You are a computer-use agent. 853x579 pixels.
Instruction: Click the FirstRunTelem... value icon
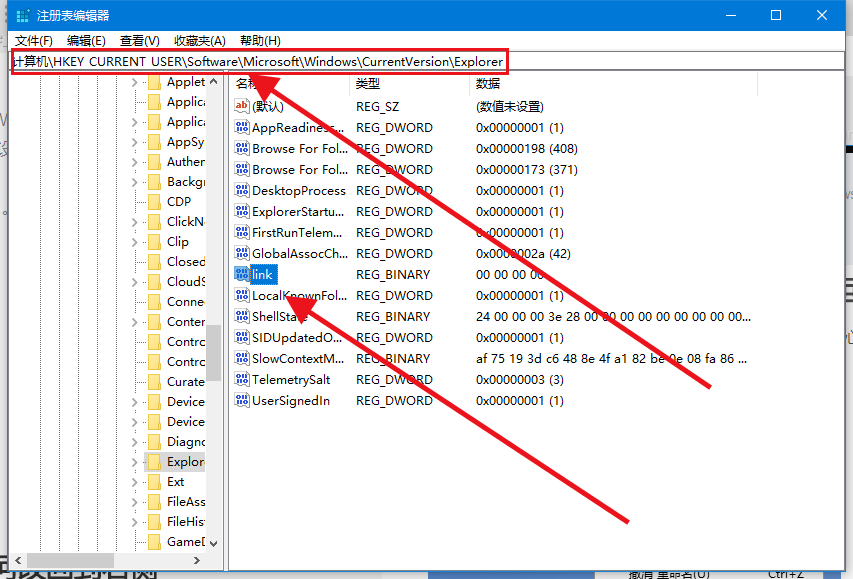pos(242,232)
